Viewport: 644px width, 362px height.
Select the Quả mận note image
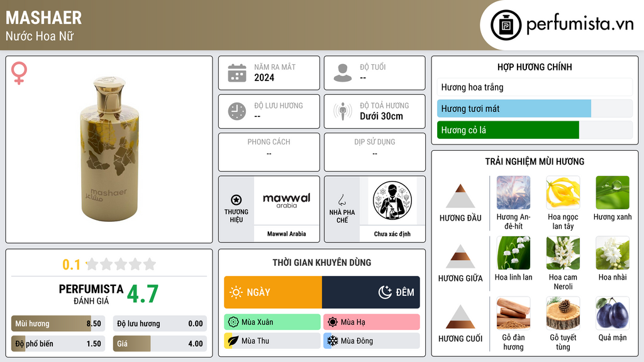pos(613,313)
